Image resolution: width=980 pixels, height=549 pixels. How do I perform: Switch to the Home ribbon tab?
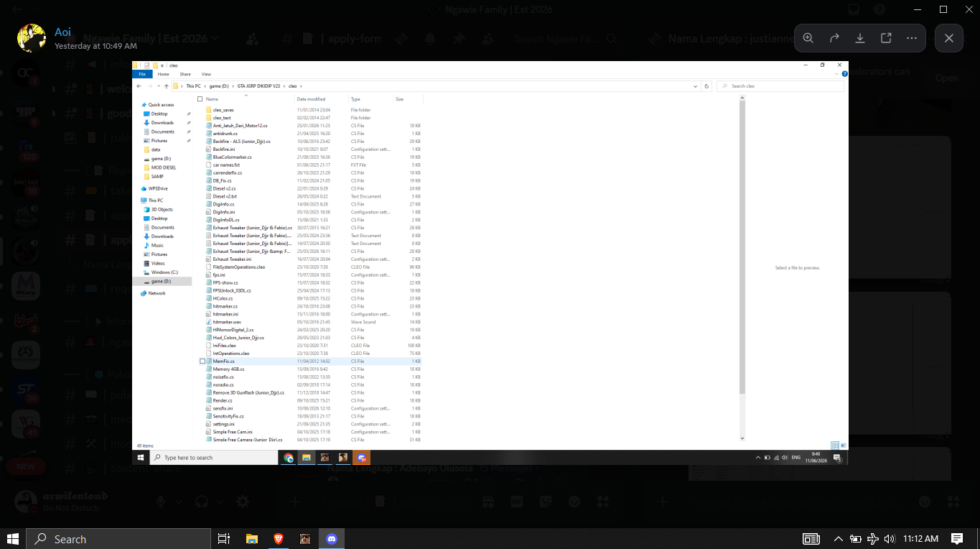164,74
